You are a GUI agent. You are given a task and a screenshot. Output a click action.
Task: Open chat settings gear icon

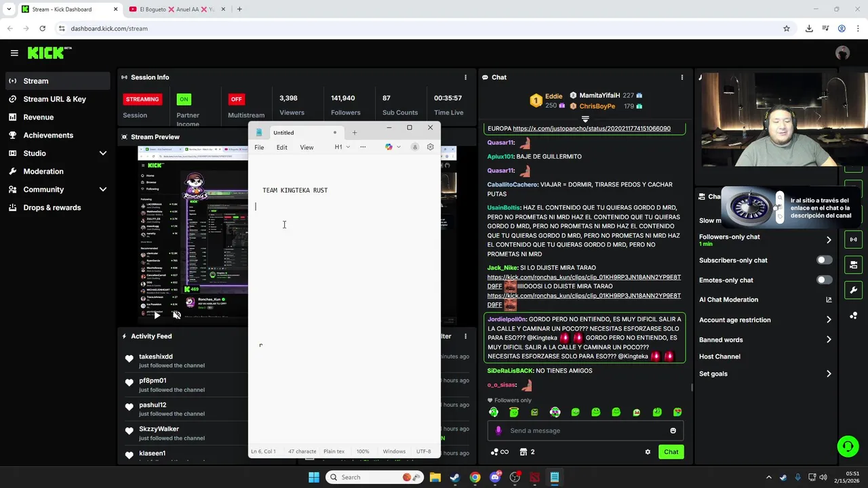click(648, 452)
